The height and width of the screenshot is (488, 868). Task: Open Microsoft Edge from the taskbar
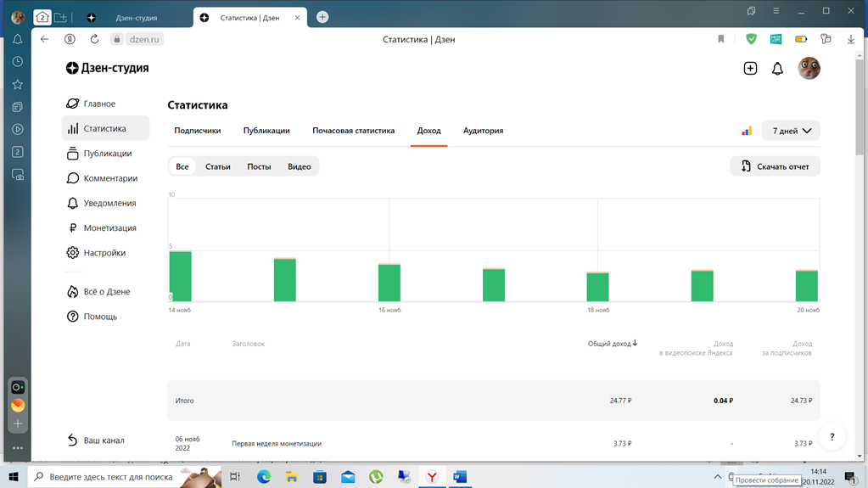point(264,477)
